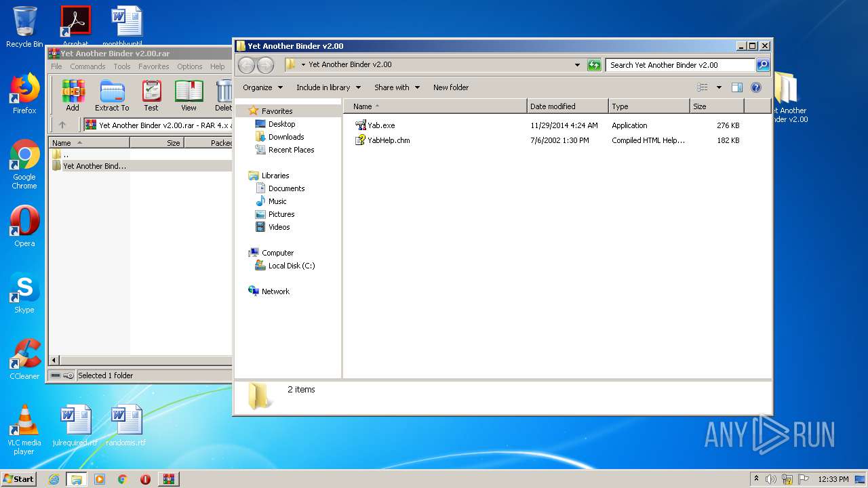Open the Recycle Bin desktop icon
Screen dimensions: 868x488
[24, 27]
